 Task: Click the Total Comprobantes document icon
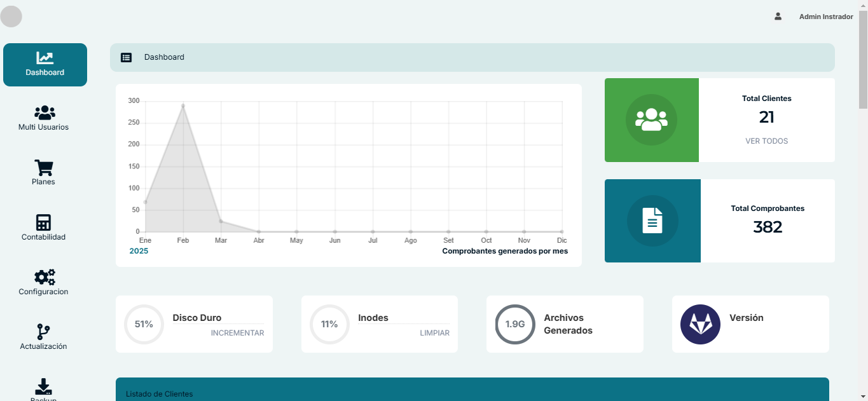652,221
